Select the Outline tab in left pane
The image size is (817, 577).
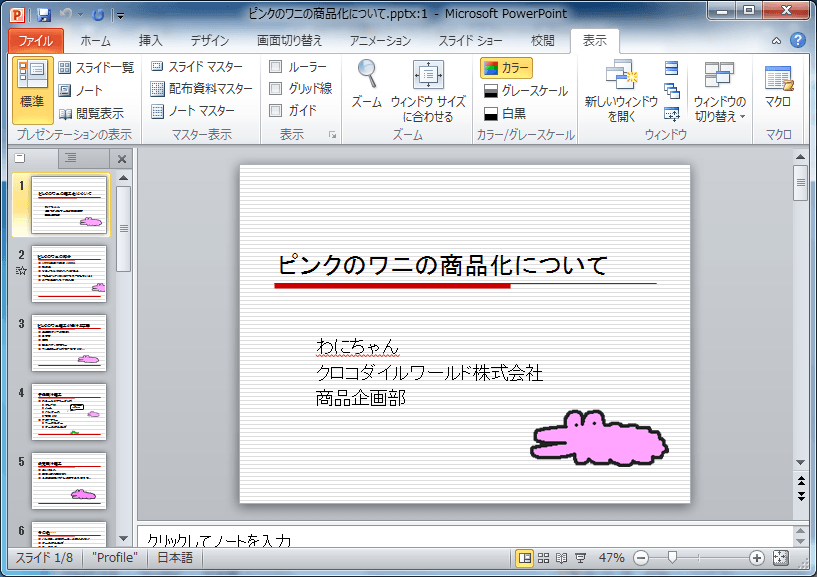(83, 158)
